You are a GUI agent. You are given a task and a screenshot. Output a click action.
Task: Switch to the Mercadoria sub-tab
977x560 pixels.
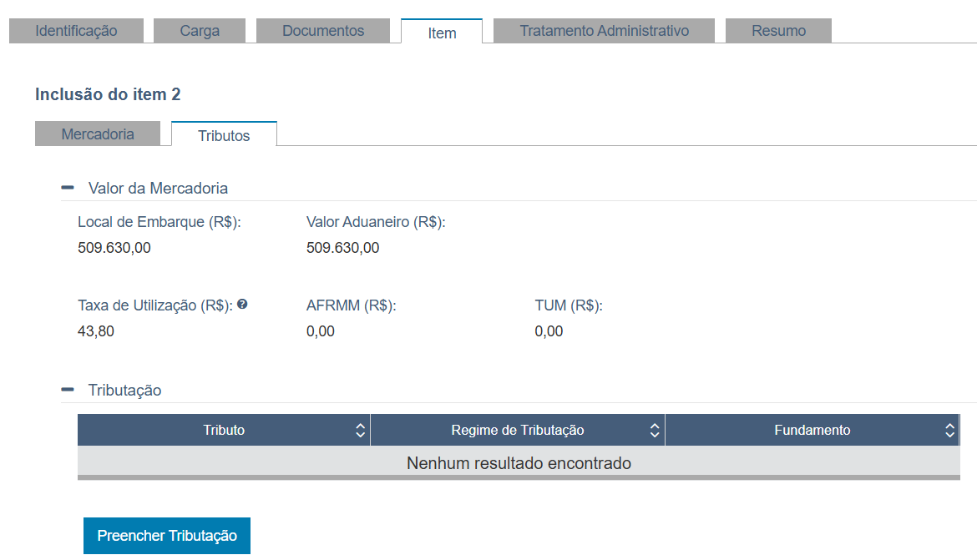tap(98, 134)
